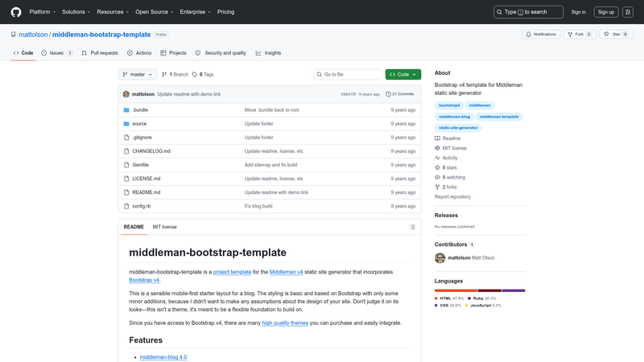Click the file icon next to Gemfile

click(126, 165)
